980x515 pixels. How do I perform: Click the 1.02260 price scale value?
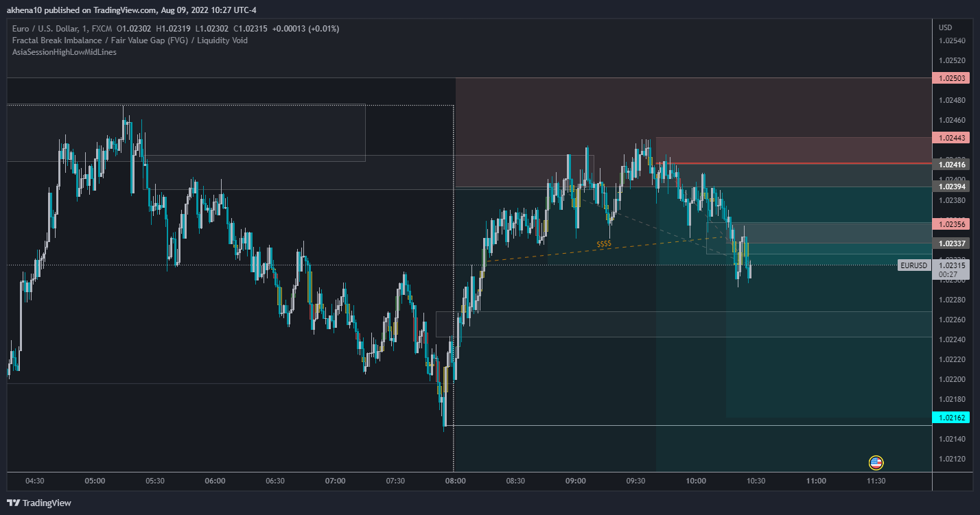[x=951, y=320]
